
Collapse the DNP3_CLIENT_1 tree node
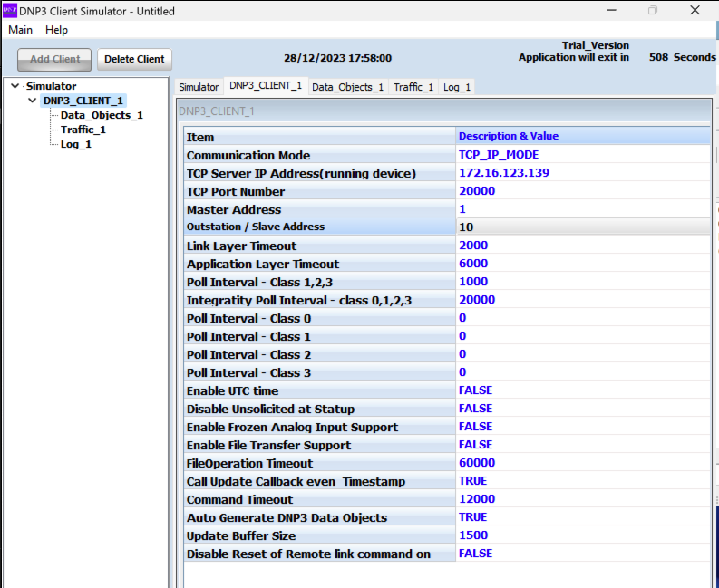click(34, 101)
